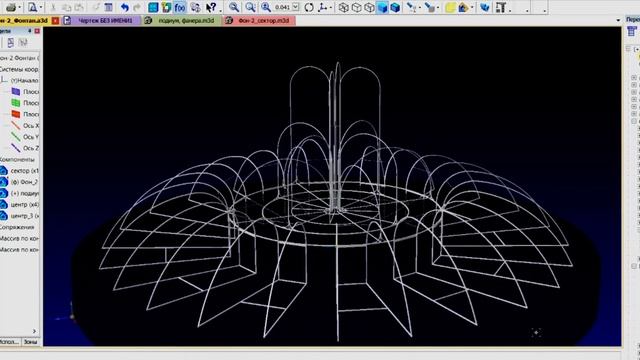Click the Undo arrow
The height and width of the screenshot is (360, 640).
(x=124, y=7)
